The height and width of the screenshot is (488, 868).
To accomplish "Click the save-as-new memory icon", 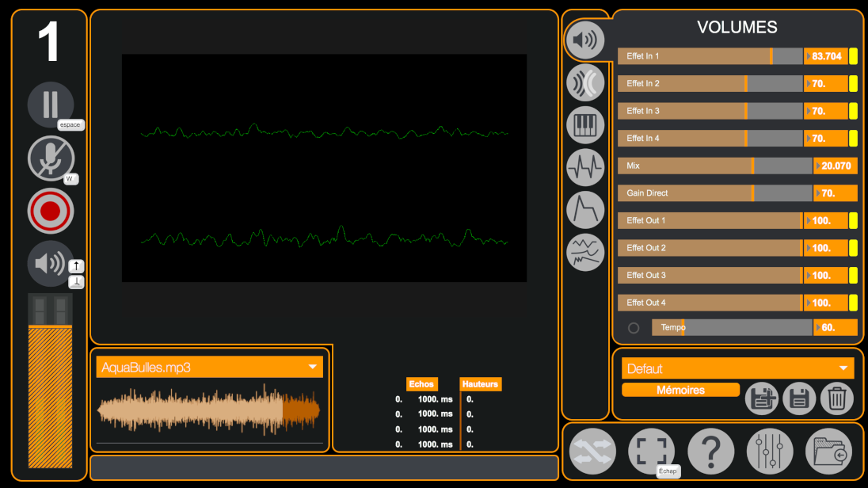I will click(762, 398).
